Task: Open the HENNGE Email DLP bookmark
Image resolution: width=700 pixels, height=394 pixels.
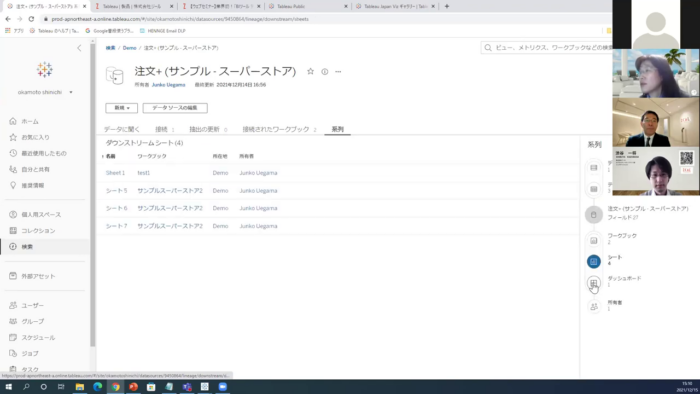Action: coord(162,31)
